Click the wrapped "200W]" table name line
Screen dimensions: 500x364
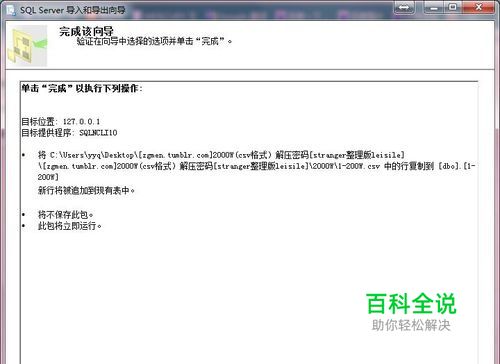pos(48,177)
